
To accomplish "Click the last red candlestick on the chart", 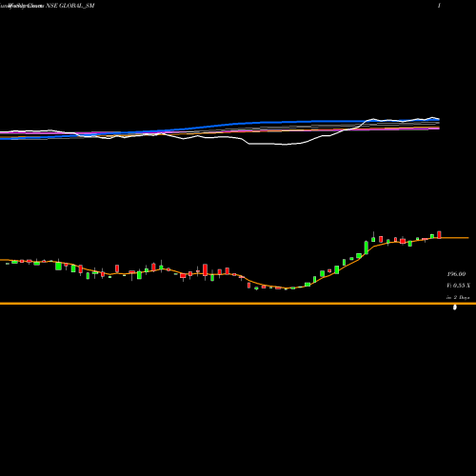I will point(439,235).
